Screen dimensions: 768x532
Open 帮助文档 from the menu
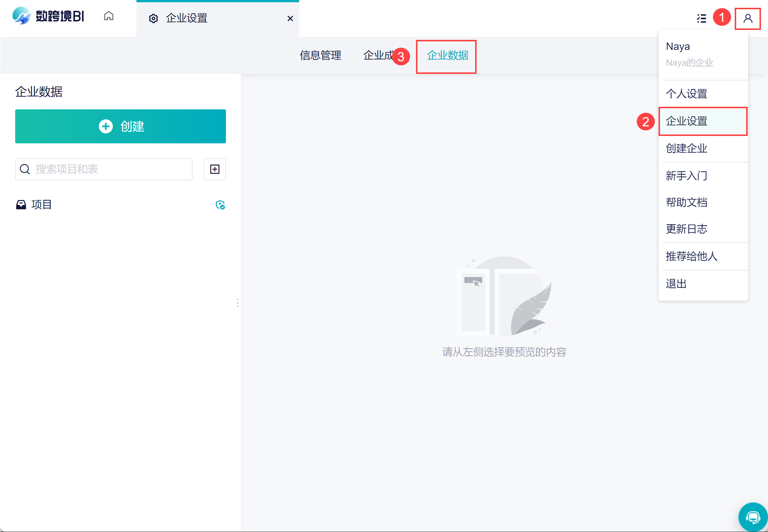(687, 202)
